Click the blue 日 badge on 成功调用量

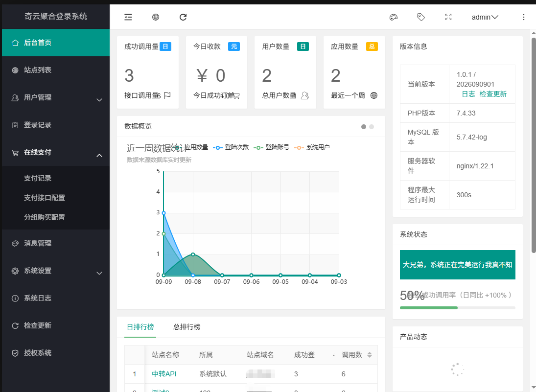pos(165,46)
